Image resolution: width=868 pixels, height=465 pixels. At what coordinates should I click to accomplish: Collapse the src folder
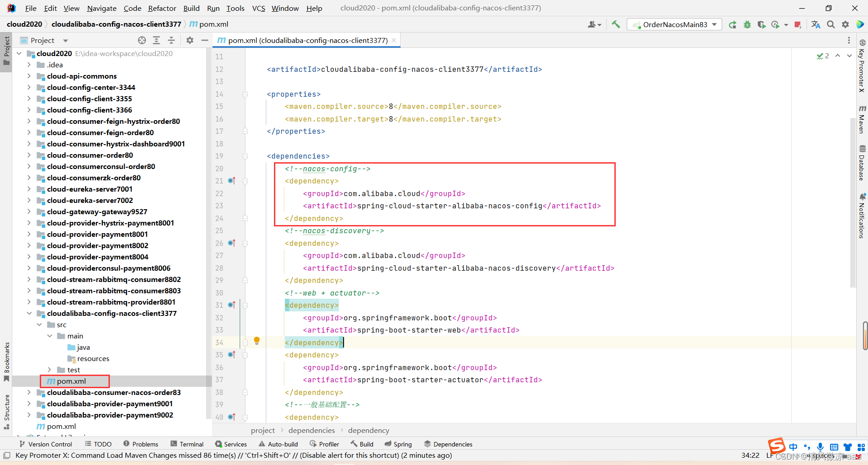39,324
